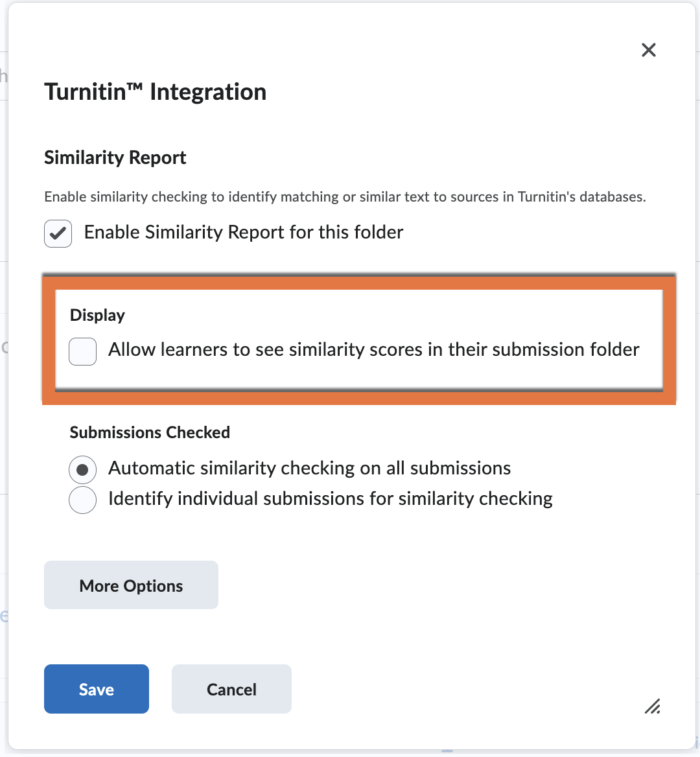Click the 'Automatic similarity checking on all submissions' label
Image resolution: width=700 pixels, height=757 pixels.
(x=309, y=469)
